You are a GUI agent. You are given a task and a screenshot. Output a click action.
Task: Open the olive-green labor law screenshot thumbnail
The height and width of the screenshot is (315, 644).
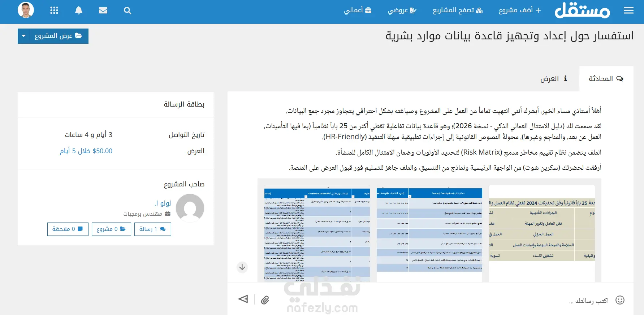[542, 233]
